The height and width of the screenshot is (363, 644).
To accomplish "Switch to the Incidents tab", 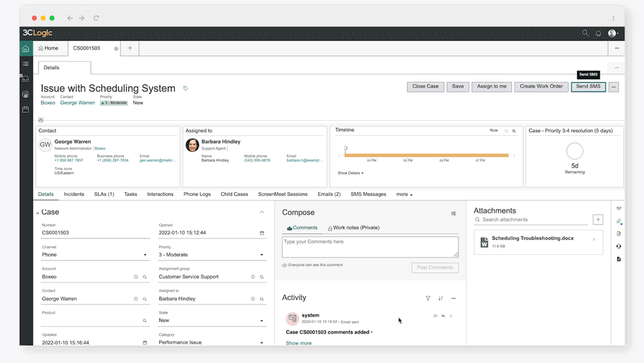I will click(74, 195).
